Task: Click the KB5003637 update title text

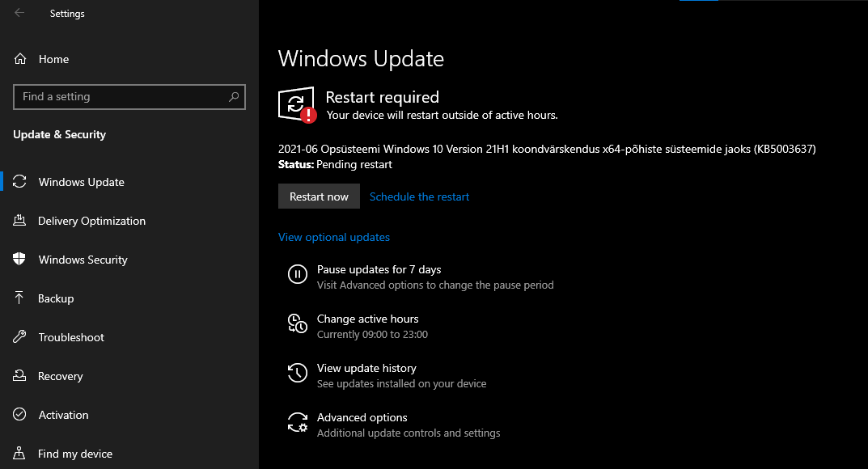Action: (x=547, y=149)
